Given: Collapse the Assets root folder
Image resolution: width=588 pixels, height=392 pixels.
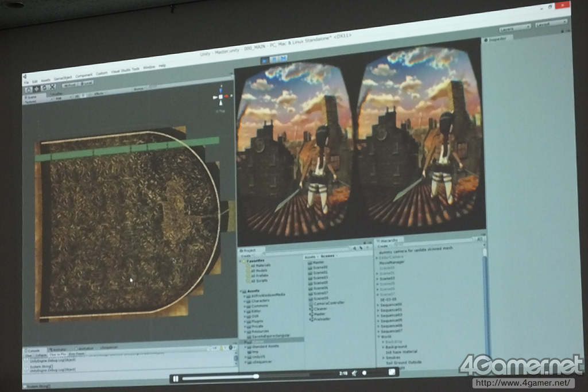Looking at the screenshot, I should [241, 291].
